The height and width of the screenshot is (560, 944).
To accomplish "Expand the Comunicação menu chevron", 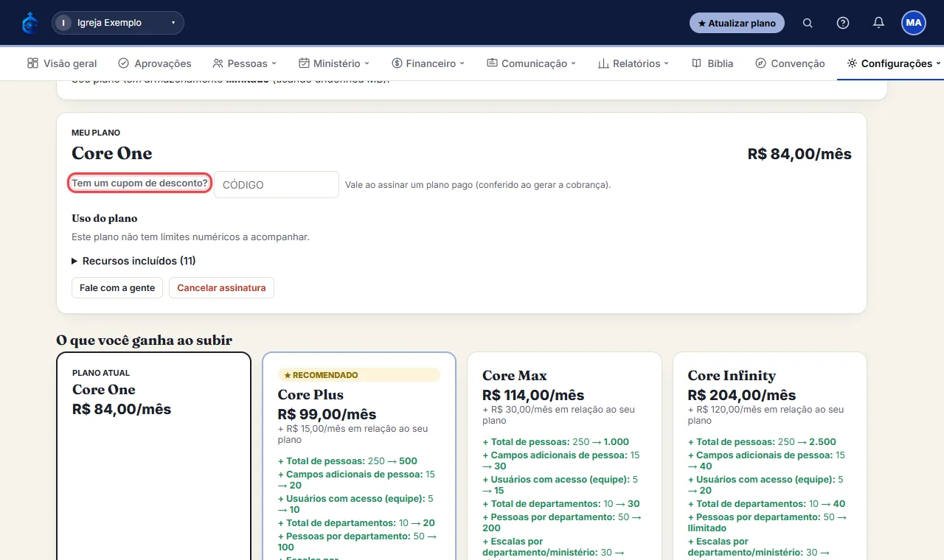I will 574,63.
